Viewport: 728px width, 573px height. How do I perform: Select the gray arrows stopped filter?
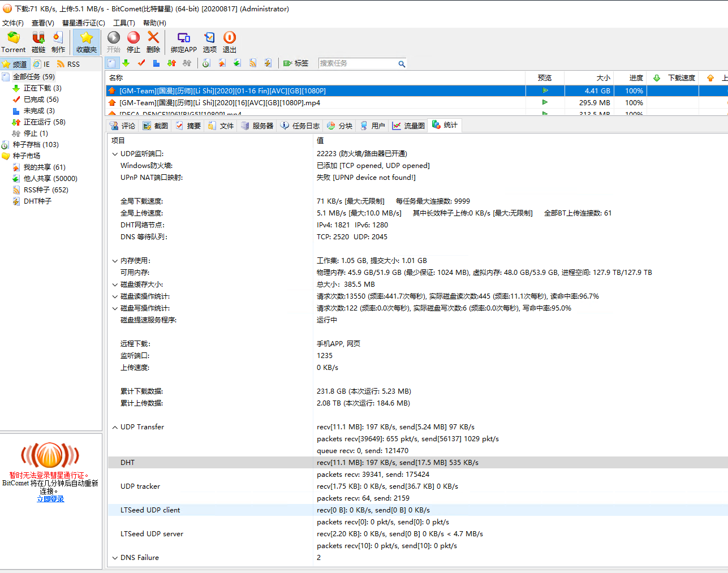[187, 63]
